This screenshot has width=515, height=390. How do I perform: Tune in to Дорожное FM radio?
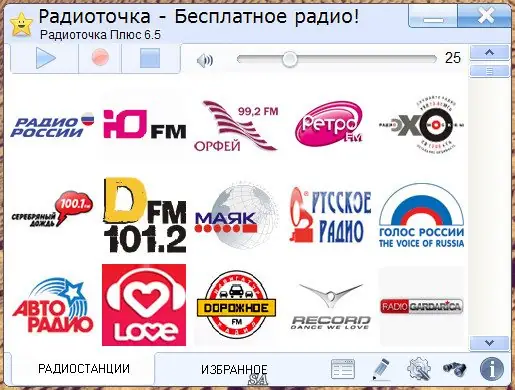point(236,305)
